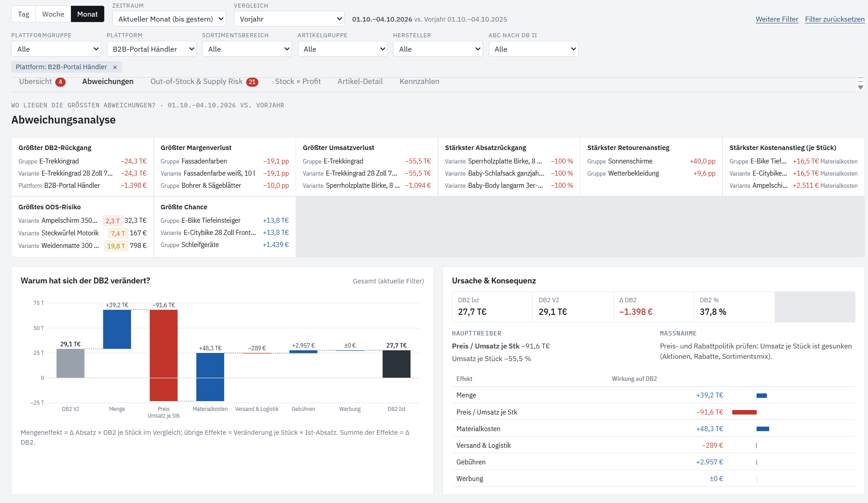Open the Hersteller dropdown

pos(438,49)
